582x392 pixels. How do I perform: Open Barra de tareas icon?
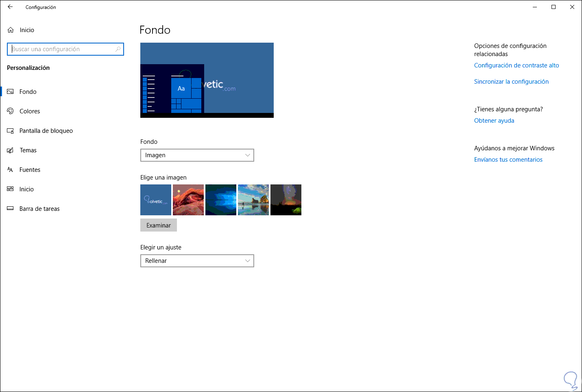(11, 209)
